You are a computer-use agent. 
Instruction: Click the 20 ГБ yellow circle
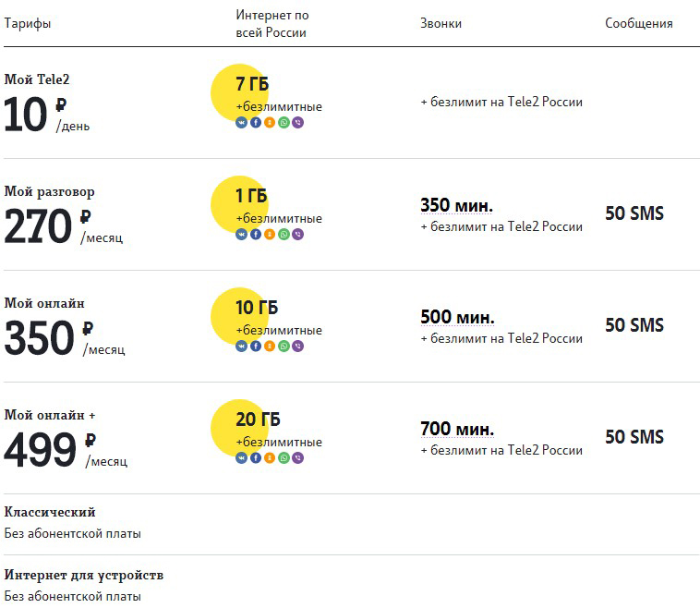click(x=239, y=428)
